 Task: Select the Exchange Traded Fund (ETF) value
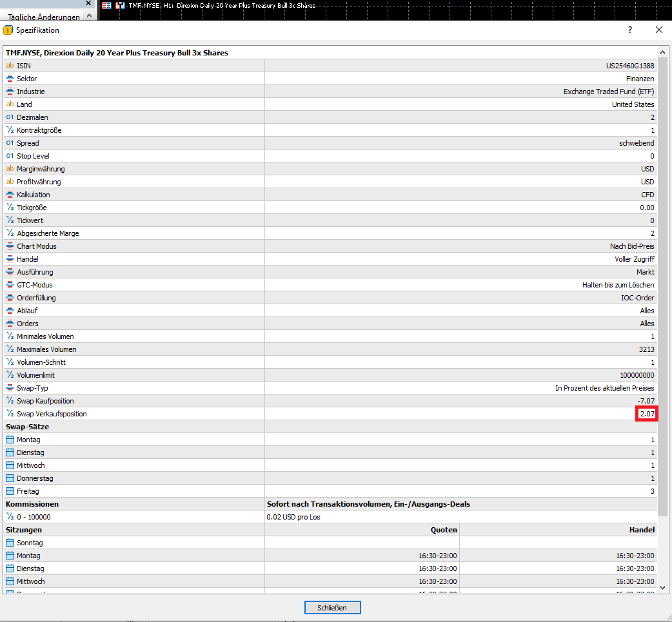(x=609, y=92)
